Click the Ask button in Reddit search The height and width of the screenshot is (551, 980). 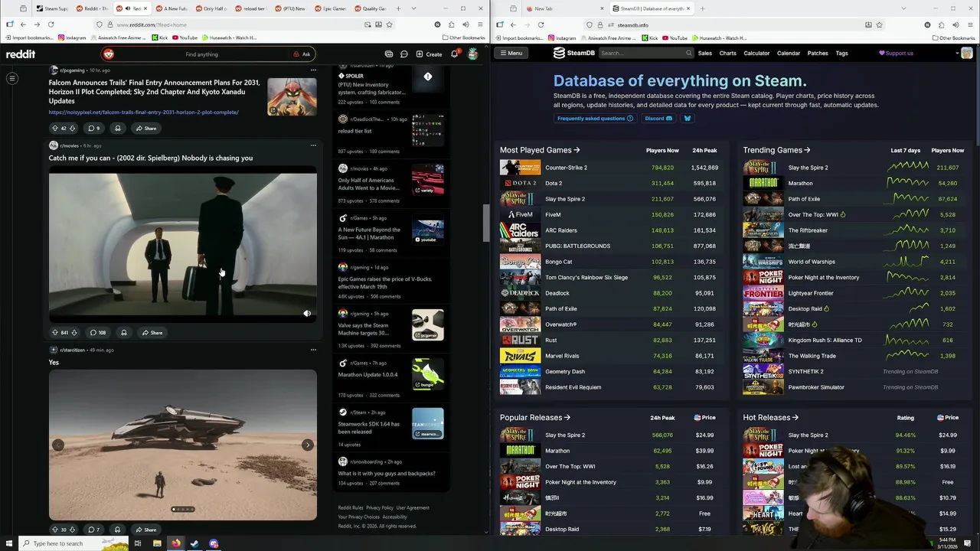302,54
